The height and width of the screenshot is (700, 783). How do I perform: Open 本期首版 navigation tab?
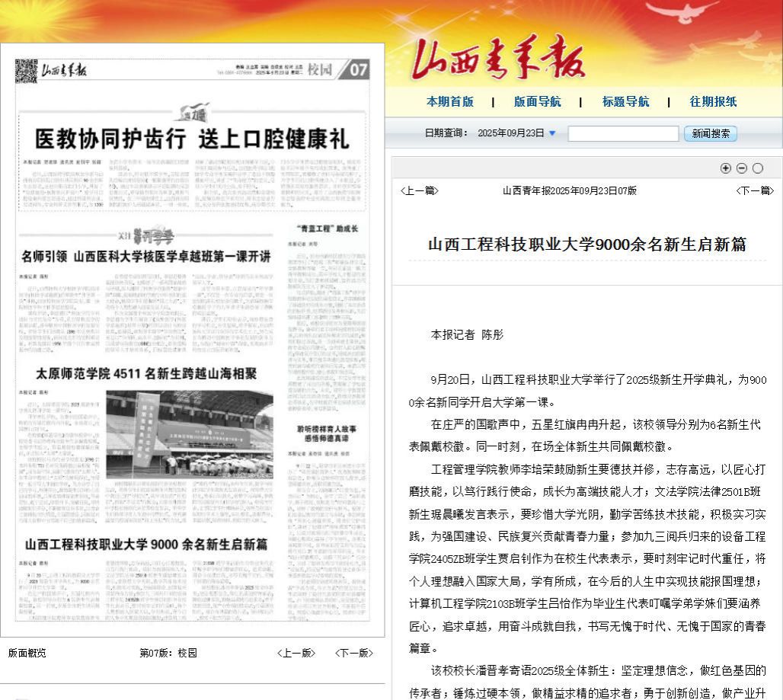449,102
